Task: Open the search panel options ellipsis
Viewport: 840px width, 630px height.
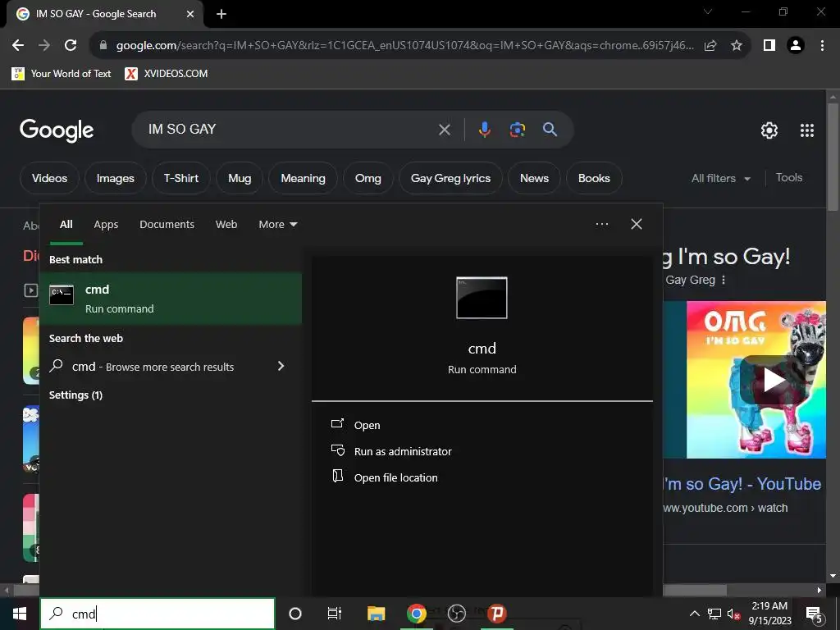Action: click(601, 224)
